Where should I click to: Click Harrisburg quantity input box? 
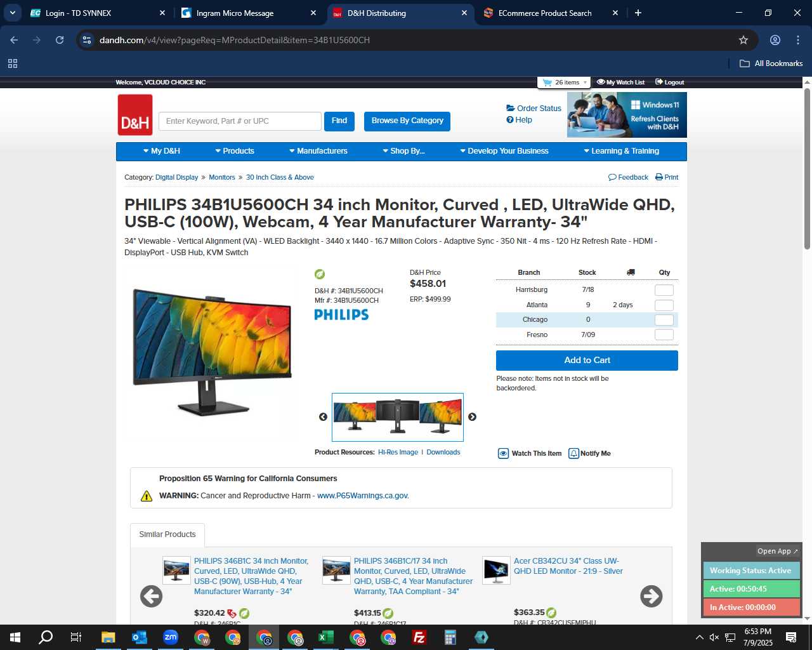[x=664, y=290]
